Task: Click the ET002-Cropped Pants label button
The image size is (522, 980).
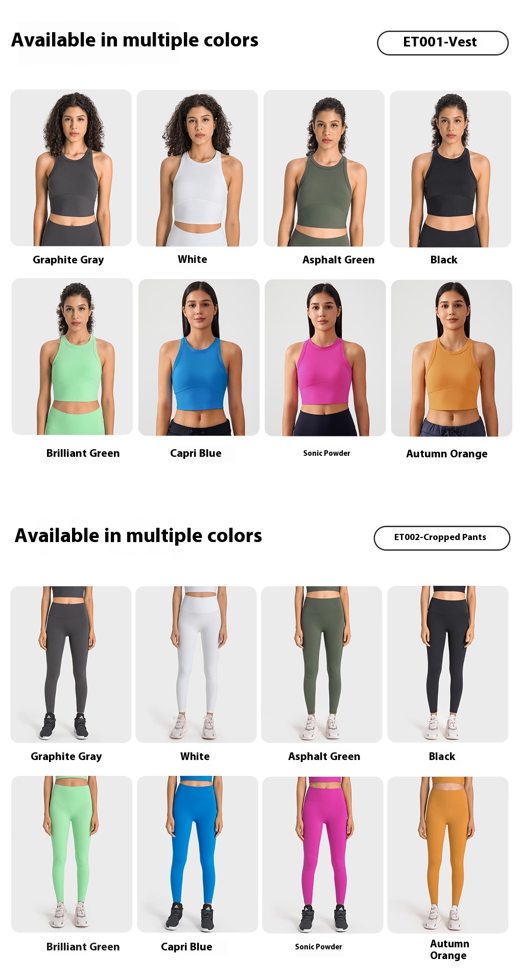Action: point(442,538)
